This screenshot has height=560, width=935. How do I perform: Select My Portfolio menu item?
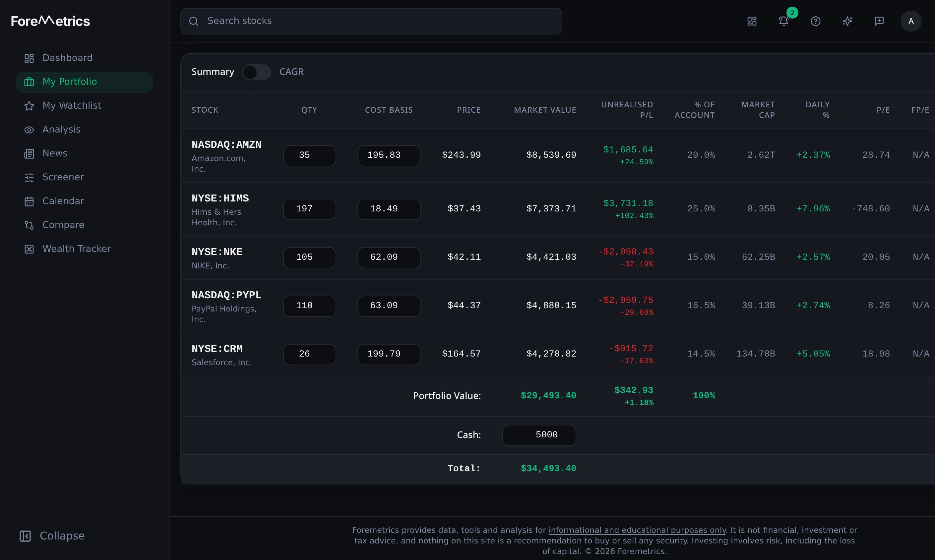click(x=85, y=82)
